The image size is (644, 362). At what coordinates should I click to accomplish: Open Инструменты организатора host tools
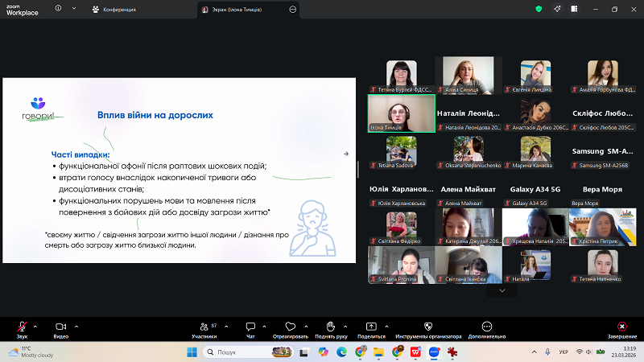(428, 327)
